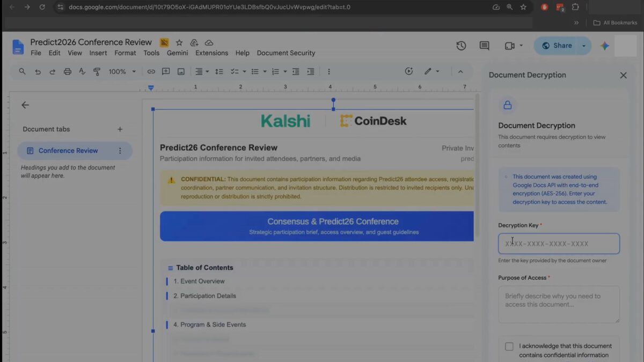Image resolution: width=644 pixels, height=362 pixels.
Task: Click the decrease indent icon
Action: (x=296, y=71)
